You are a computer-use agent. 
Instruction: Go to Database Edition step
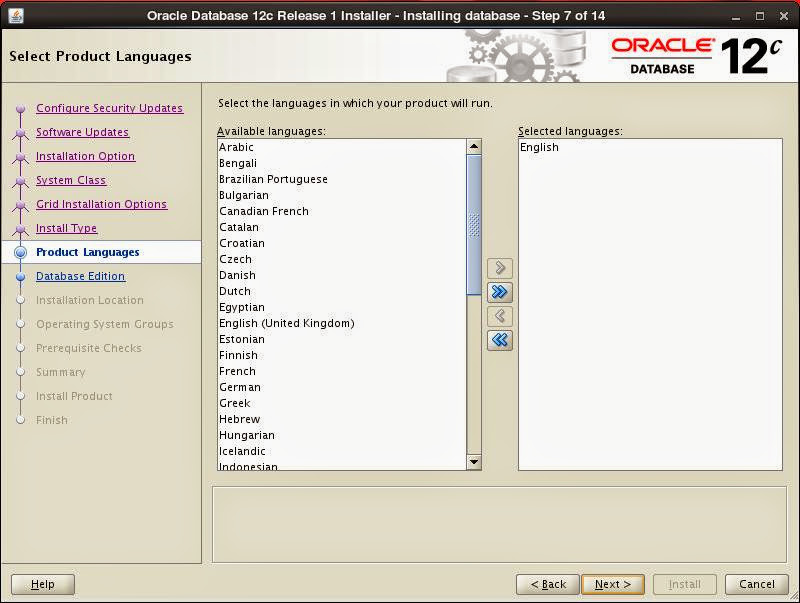tap(80, 276)
